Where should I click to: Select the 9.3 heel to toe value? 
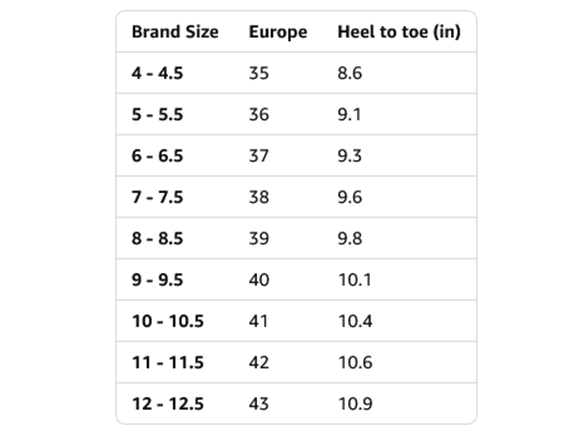pos(350,156)
